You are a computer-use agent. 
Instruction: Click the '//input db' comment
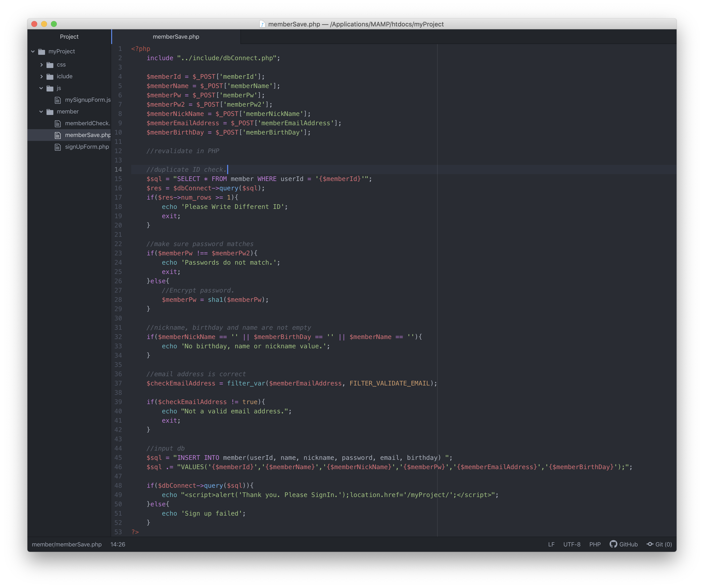click(166, 448)
